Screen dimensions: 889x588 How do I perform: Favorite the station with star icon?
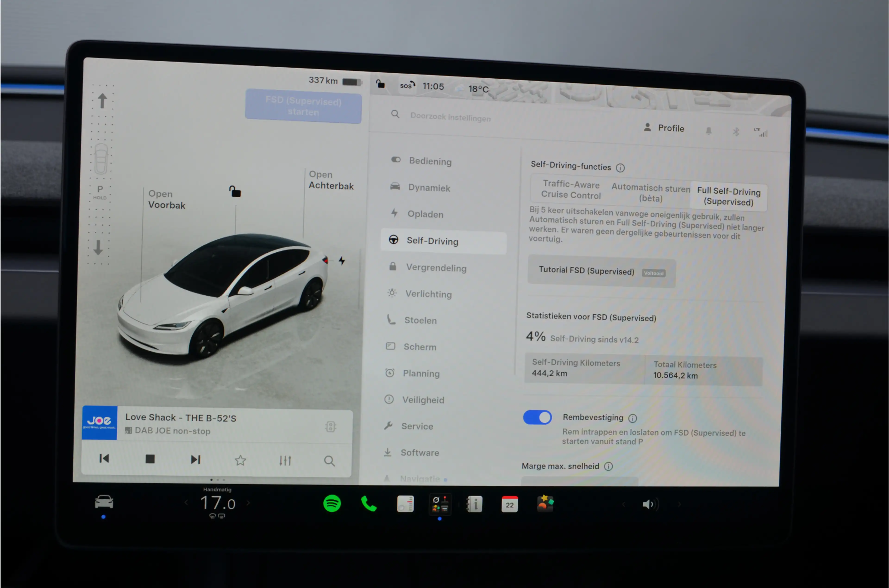pos(241,460)
